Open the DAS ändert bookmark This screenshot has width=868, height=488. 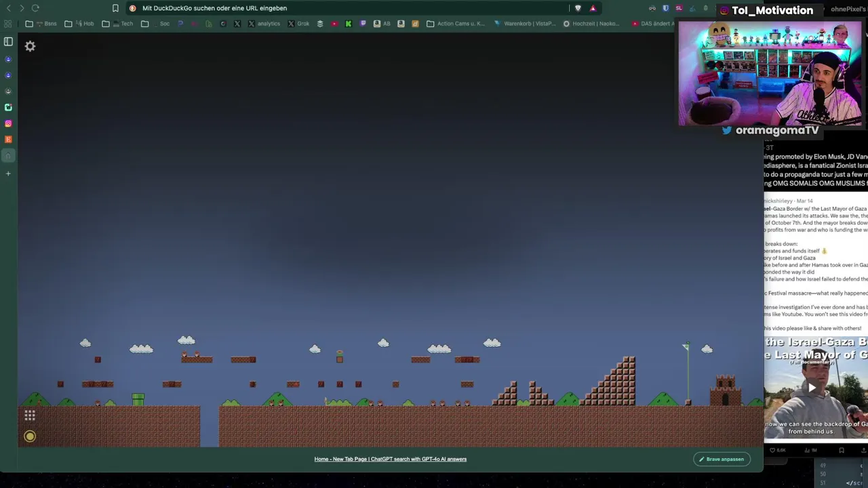(x=653, y=24)
